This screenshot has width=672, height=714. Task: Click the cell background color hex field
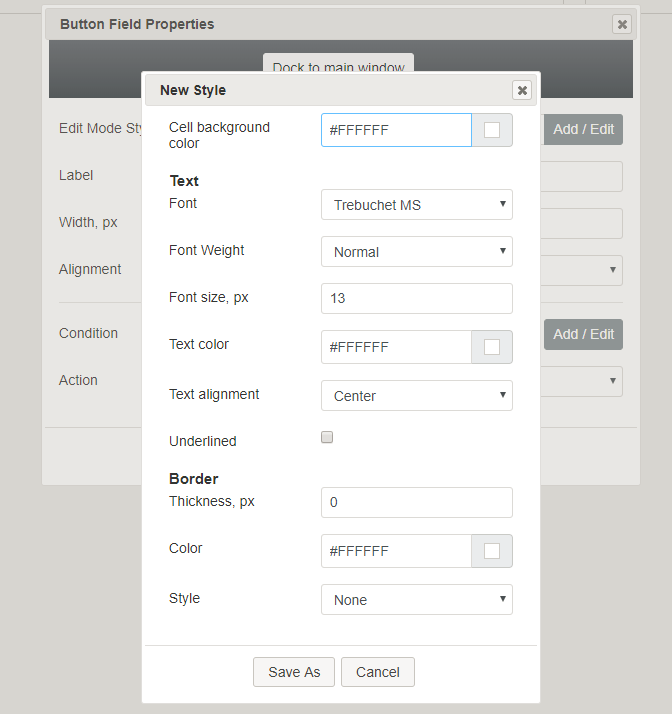coord(396,130)
